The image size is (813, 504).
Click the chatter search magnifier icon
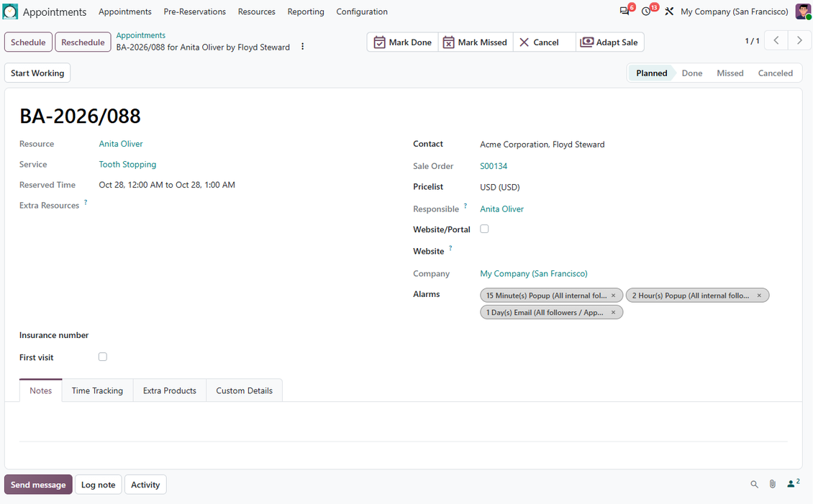755,485
